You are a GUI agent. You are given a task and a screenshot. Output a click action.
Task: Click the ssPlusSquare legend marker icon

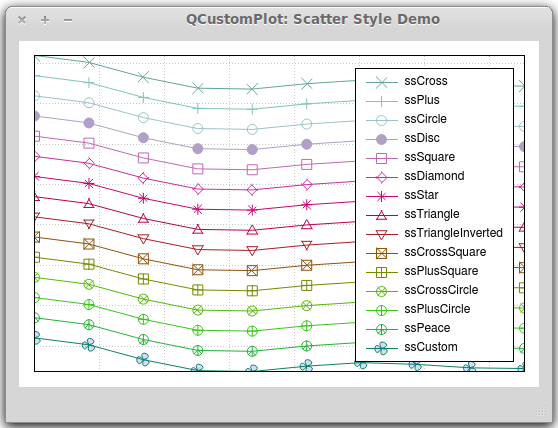[381, 273]
